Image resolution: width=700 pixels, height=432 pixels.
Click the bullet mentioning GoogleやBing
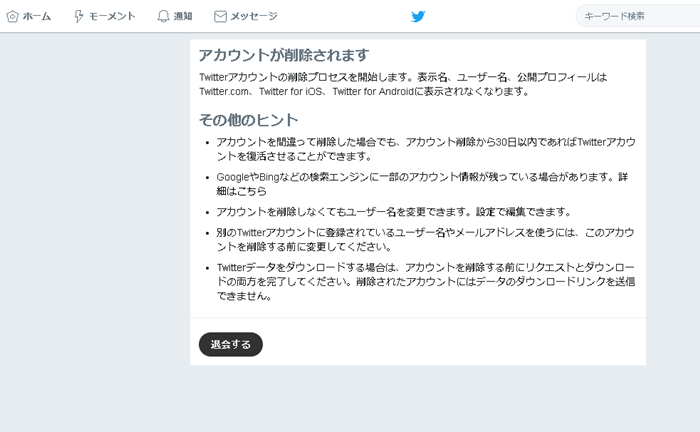[422, 184]
